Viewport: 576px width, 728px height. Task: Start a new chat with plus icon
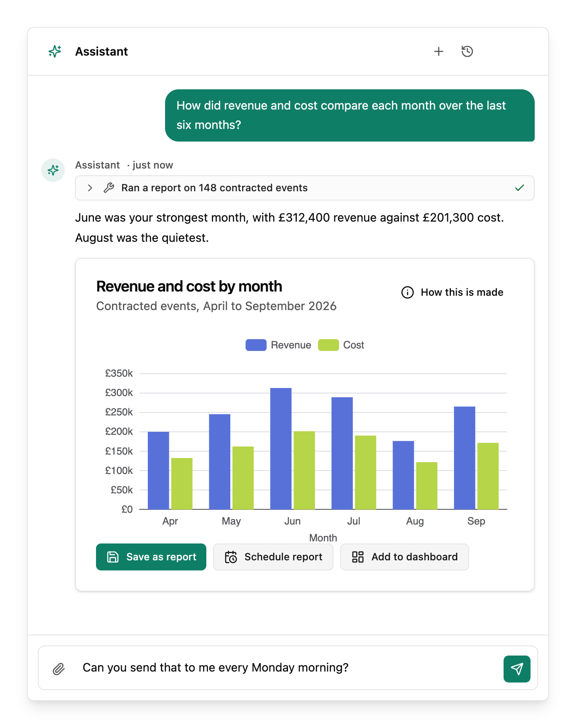[439, 51]
